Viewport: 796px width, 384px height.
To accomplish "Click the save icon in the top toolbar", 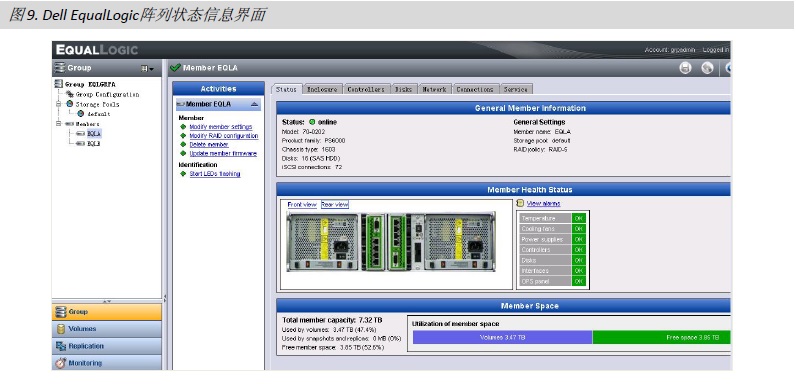I will pos(685,68).
